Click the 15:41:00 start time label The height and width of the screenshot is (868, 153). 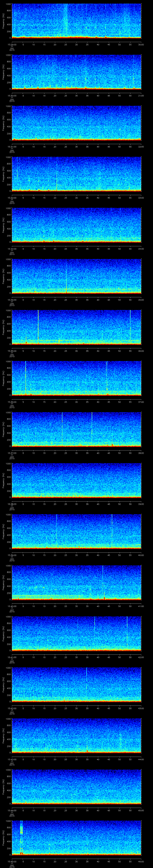(x=12, y=657)
